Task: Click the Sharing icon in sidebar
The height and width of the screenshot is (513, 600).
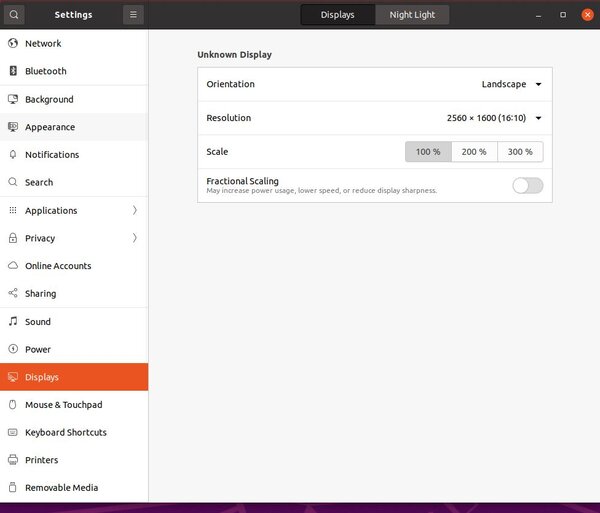Action: tap(13, 293)
